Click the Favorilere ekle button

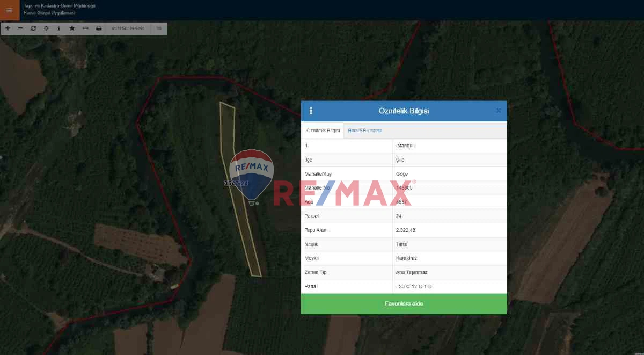pyautogui.click(x=404, y=303)
